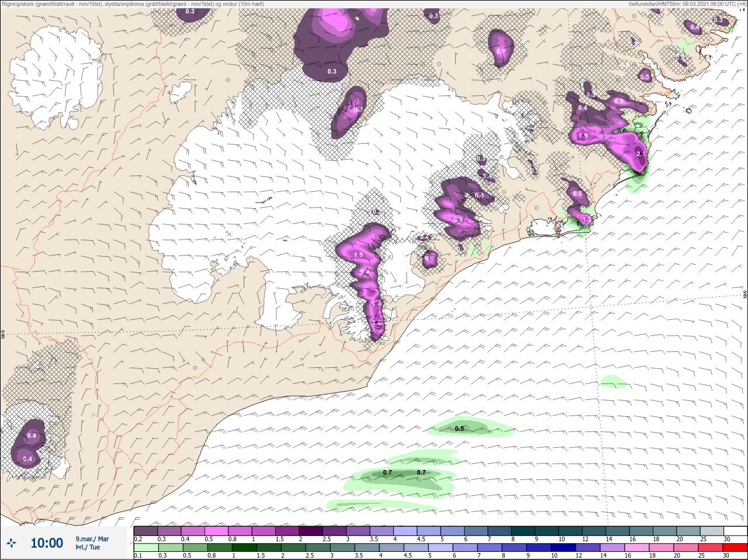This screenshot has height=560, width=748.
Task: Click the 10:00 forecast time display
Action: pyautogui.click(x=47, y=543)
